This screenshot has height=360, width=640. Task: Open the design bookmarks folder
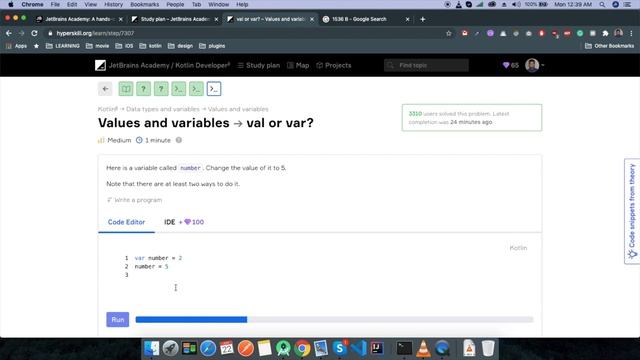click(x=180, y=46)
